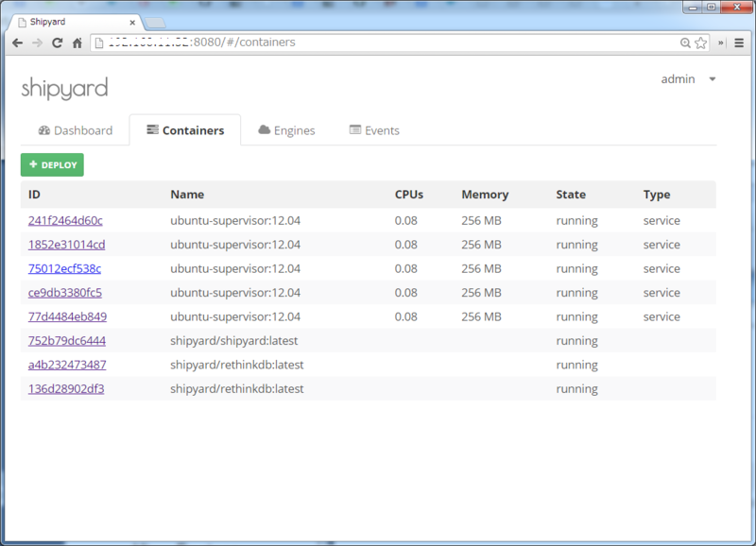Click the CPUs column header
Viewport: 756px width, 546px height.
tap(409, 195)
